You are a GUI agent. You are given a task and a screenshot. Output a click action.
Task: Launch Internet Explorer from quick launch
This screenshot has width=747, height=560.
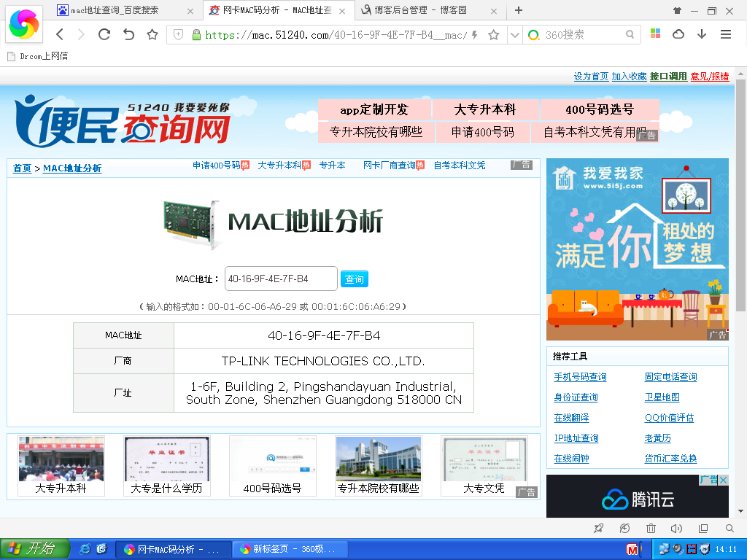tap(85, 549)
